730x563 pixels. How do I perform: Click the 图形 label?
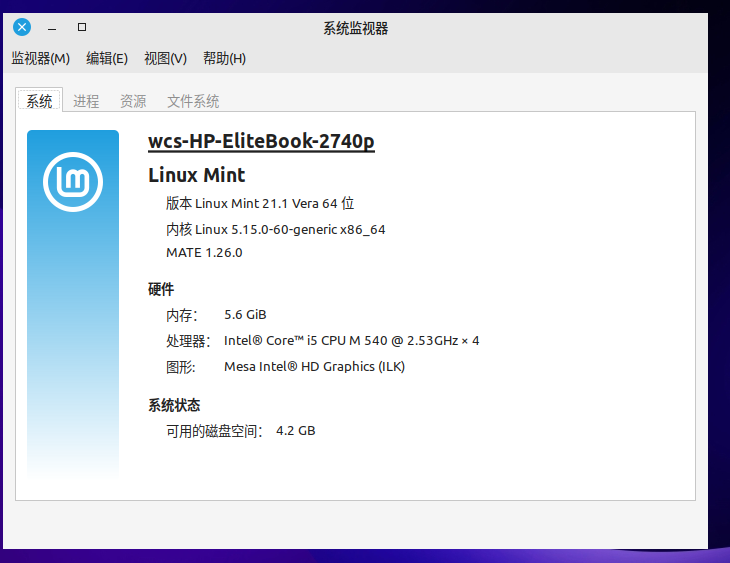click(181, 367)
